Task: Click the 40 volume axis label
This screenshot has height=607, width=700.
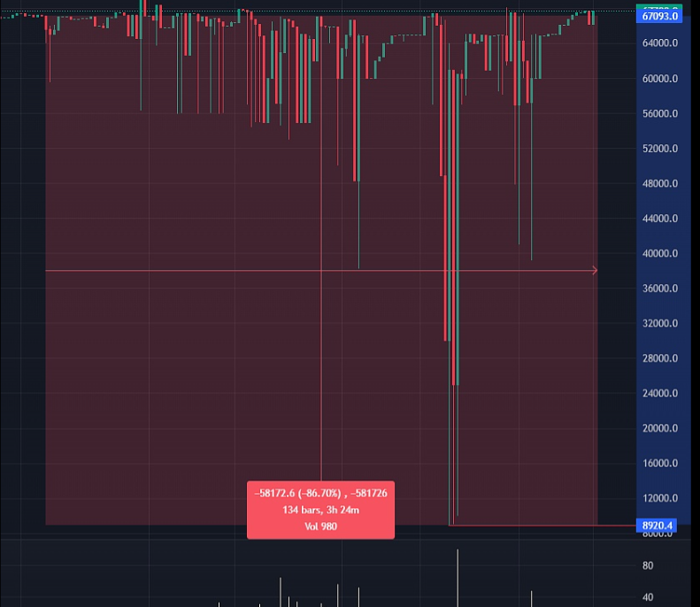Action: pos(648,597)
